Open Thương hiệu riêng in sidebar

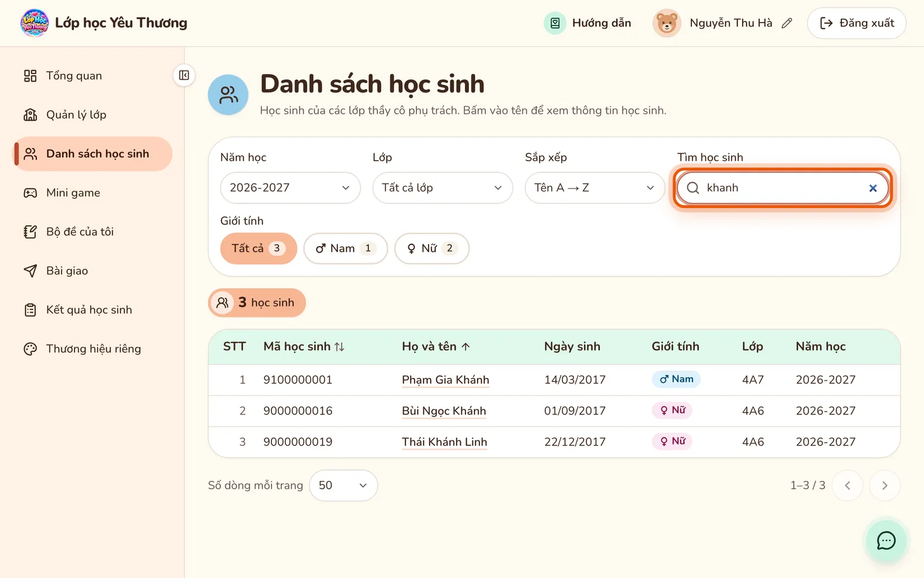pos(94,349)
